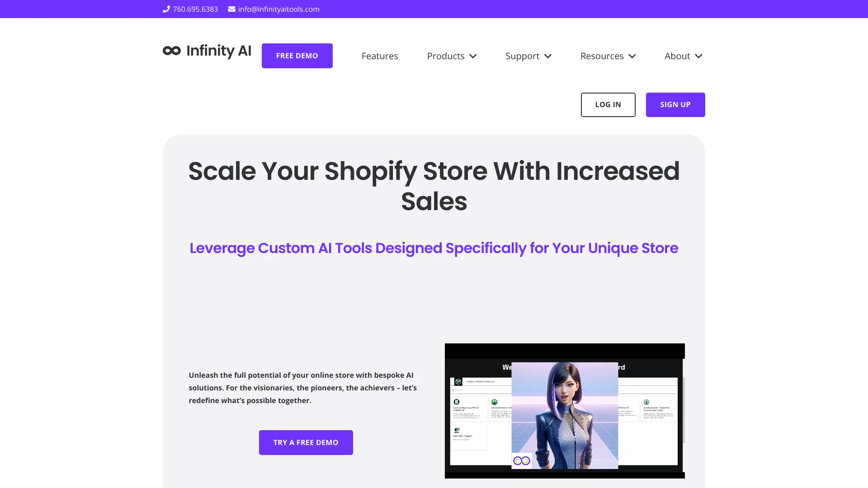Click the FREE DEMO button
The width and height of the screenshot is (868, 488).
click(297, 56)
